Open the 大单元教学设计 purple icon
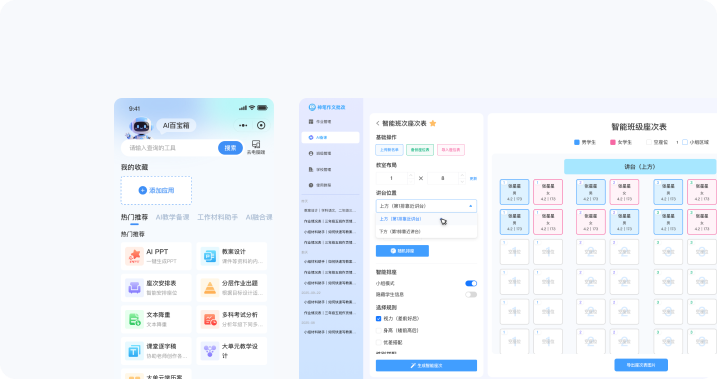The image size is (717, 379). [x=210, y=351]
